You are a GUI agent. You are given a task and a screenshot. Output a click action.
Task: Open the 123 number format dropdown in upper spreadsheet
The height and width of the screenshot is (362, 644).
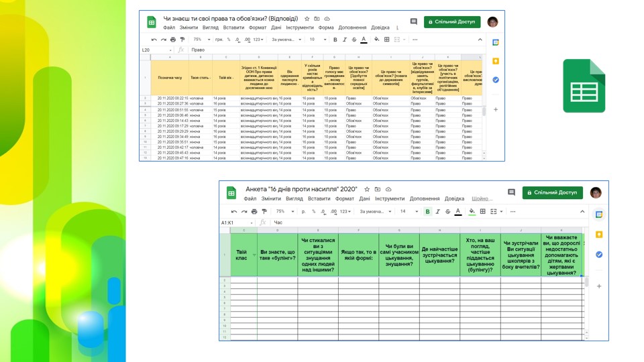click(258, 40)
